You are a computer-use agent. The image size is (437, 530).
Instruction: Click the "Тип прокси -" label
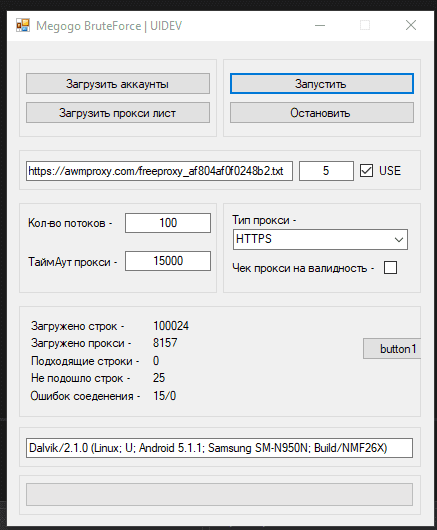pos(264,220)
